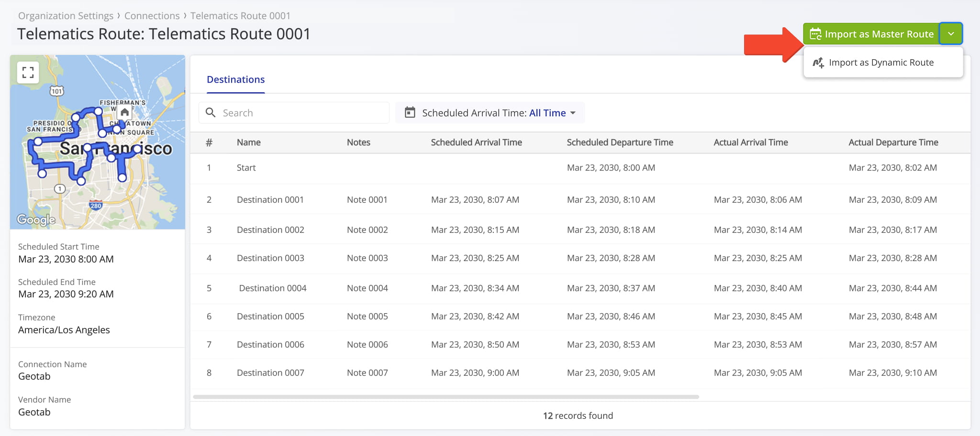Go to Connections breadcrumb link

[x=152, y=16]
